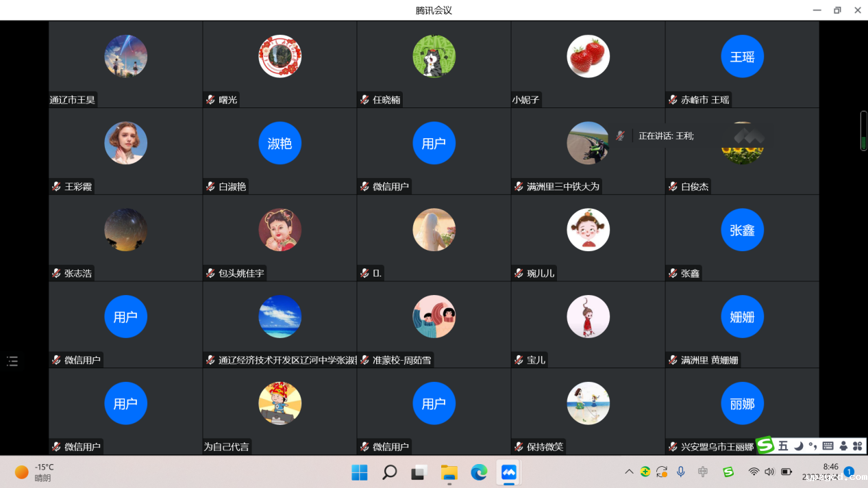
Task: Click the green audio level meter at right
Action: tap(863, 131)
